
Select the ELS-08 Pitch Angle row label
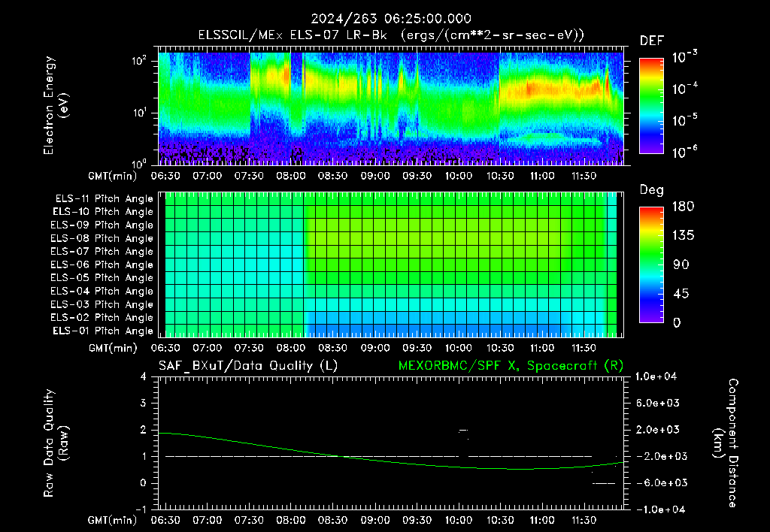coord(102,238)
